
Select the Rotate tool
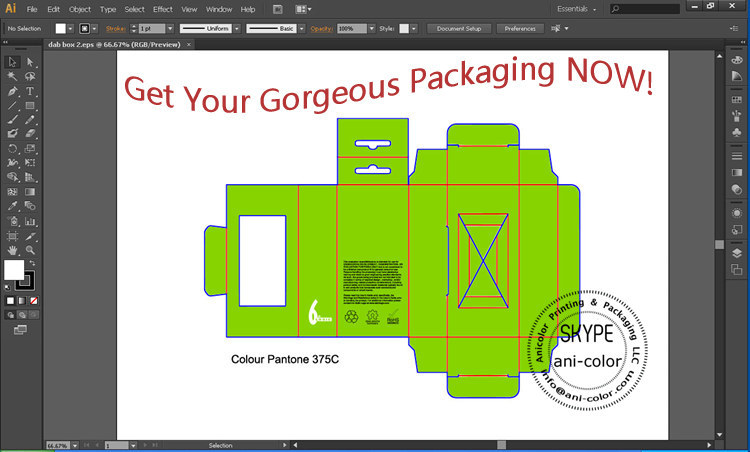12,149
